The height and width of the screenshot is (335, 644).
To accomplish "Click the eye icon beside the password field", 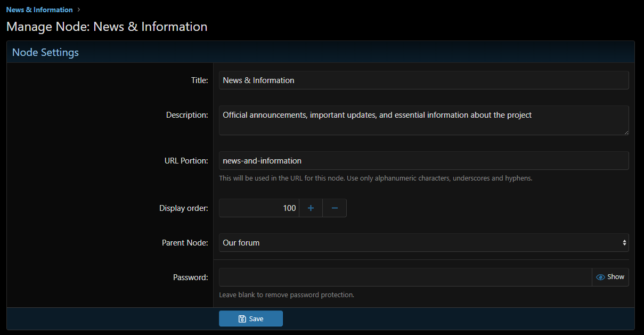I will (x=600, y=277).
